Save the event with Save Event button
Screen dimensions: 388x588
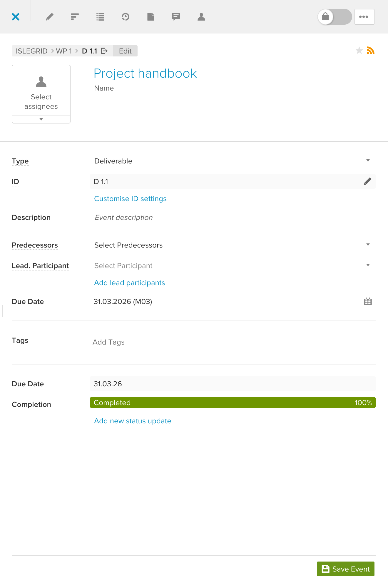click(x=346, y=569)
